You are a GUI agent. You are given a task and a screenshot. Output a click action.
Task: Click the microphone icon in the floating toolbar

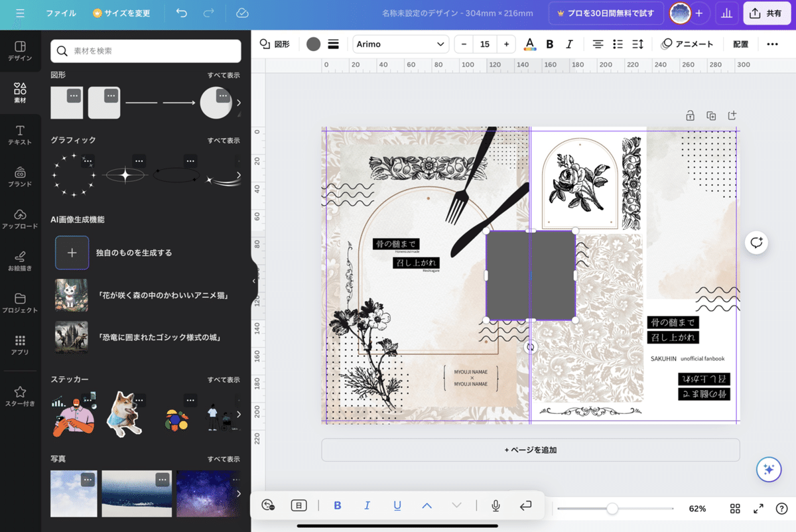496,505
